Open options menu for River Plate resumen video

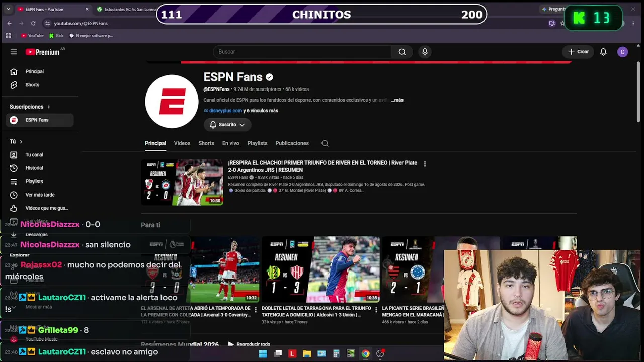pyautogui.click(x=425, y=164)
